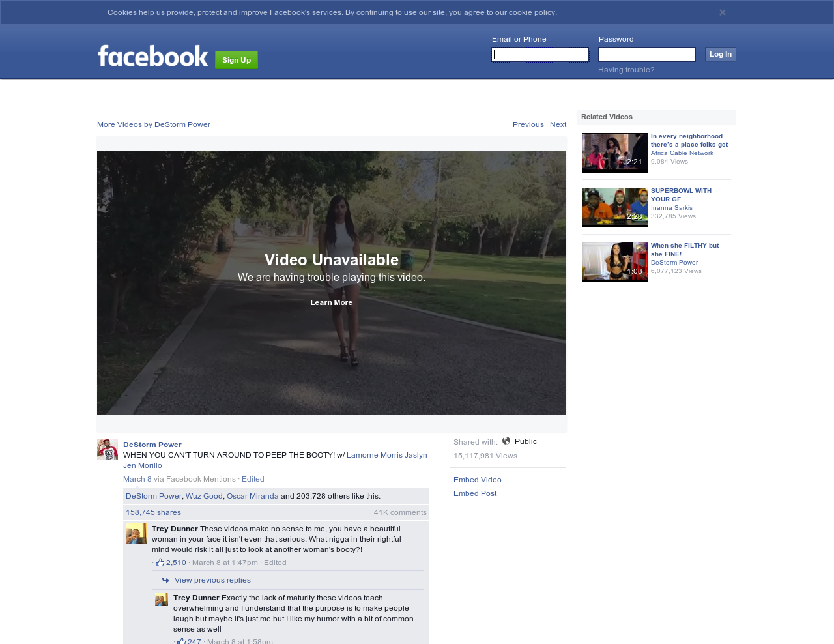Image resolution: width=834 pixels, height=644 pixels.
Task: Open DeStorm Power in the likes list
Action: click(154, 496)
